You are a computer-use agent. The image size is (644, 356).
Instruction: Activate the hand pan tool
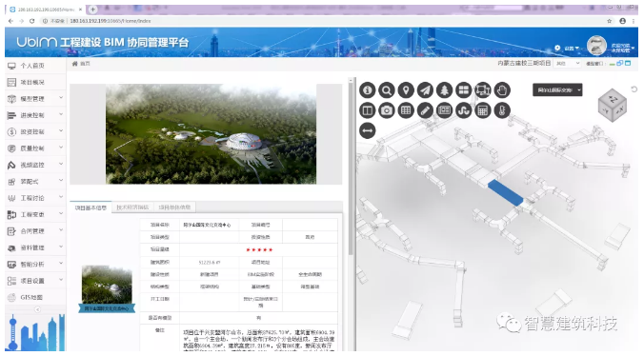(502, 90)
